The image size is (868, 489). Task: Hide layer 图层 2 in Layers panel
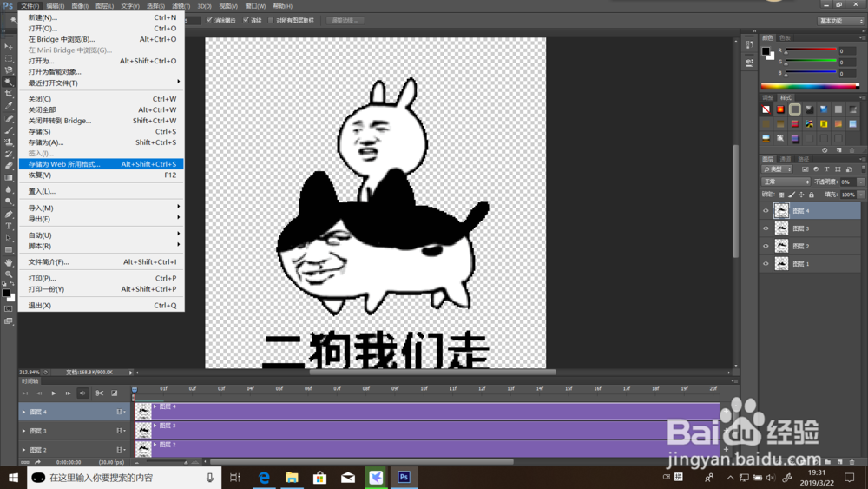coord(766,246)
